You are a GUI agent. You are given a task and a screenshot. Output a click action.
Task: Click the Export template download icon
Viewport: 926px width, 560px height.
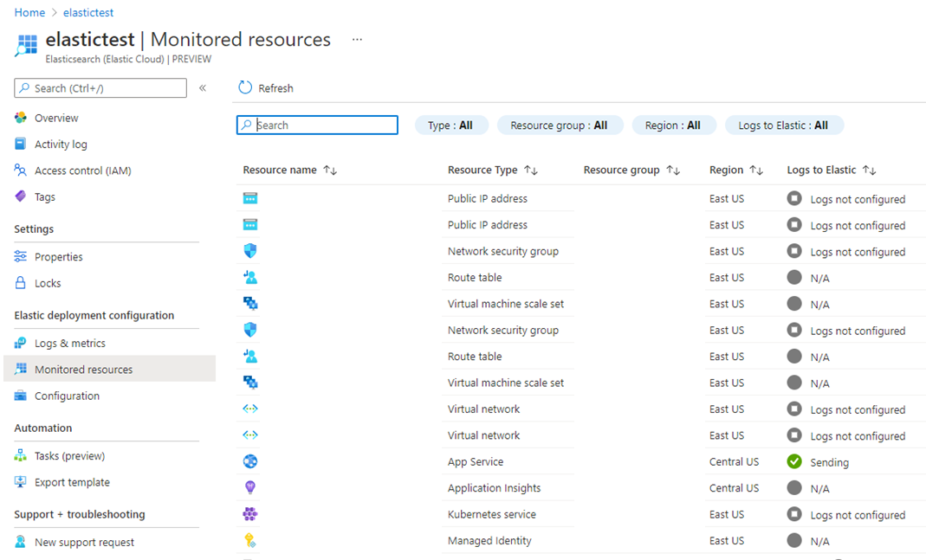(x=21, y=481)
